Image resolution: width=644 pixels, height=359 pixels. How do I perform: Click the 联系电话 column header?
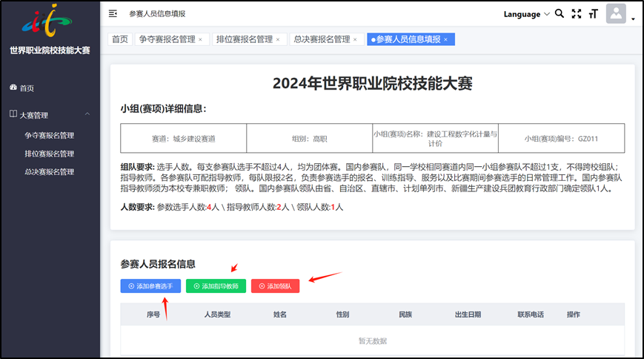531,314
